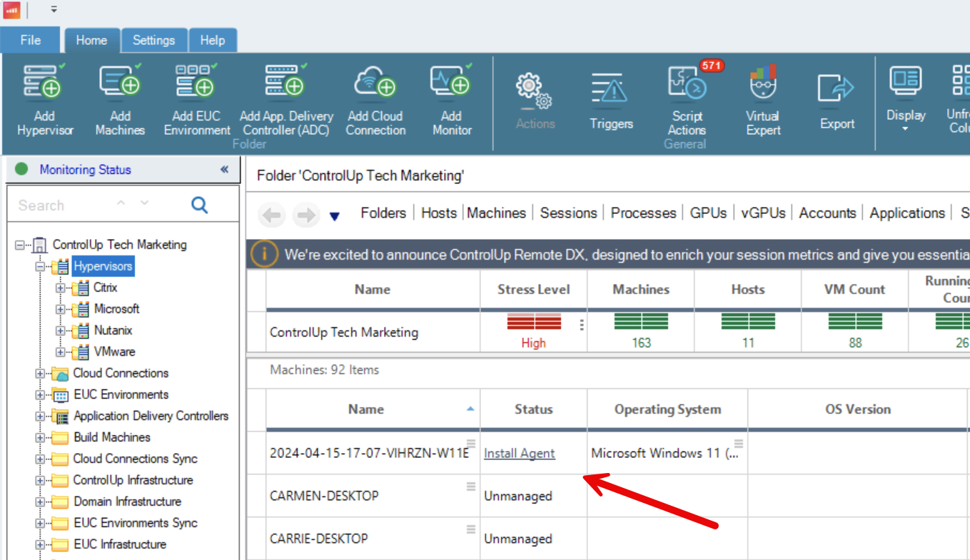Click into the tree Search field
Viewport: 970px width, 560px height.
coord(64,205)
